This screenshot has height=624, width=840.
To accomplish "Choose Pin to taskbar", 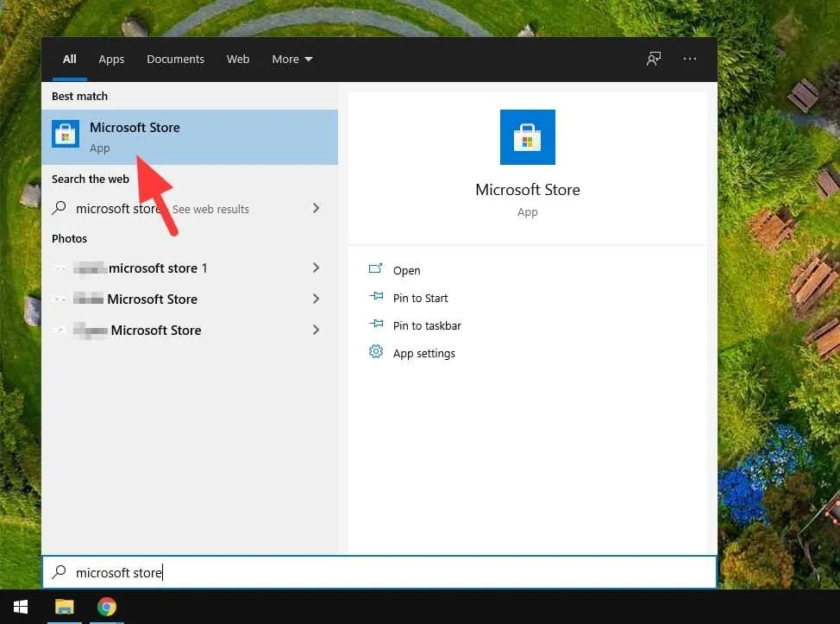I will click(427, 326).
